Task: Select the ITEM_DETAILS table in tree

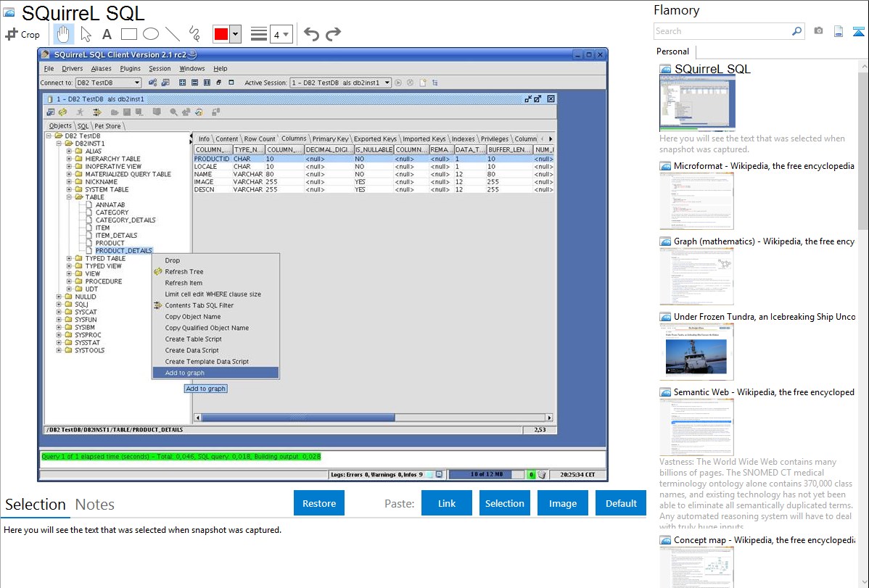Action: pyautogui.click(x=116, y=236)
